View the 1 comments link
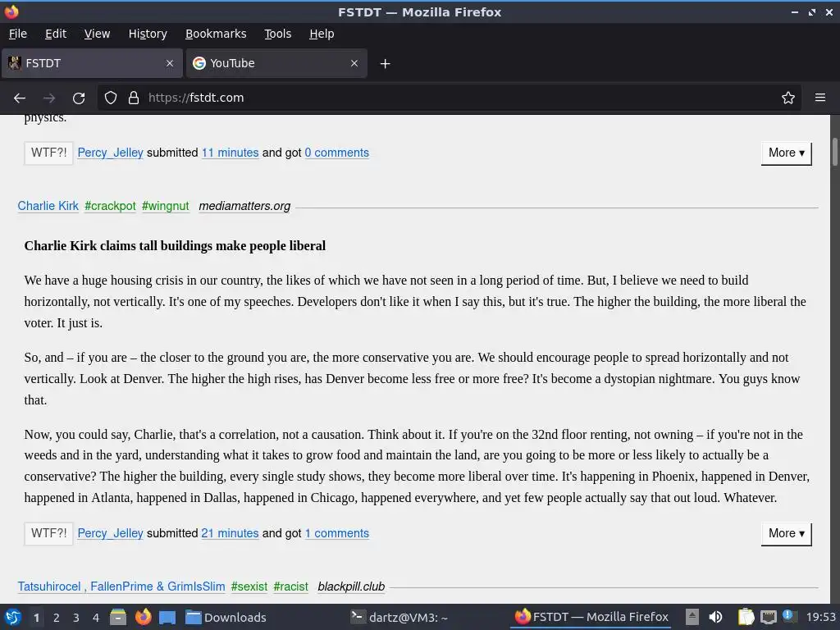840x630 pixels. (x=337, y=533)
